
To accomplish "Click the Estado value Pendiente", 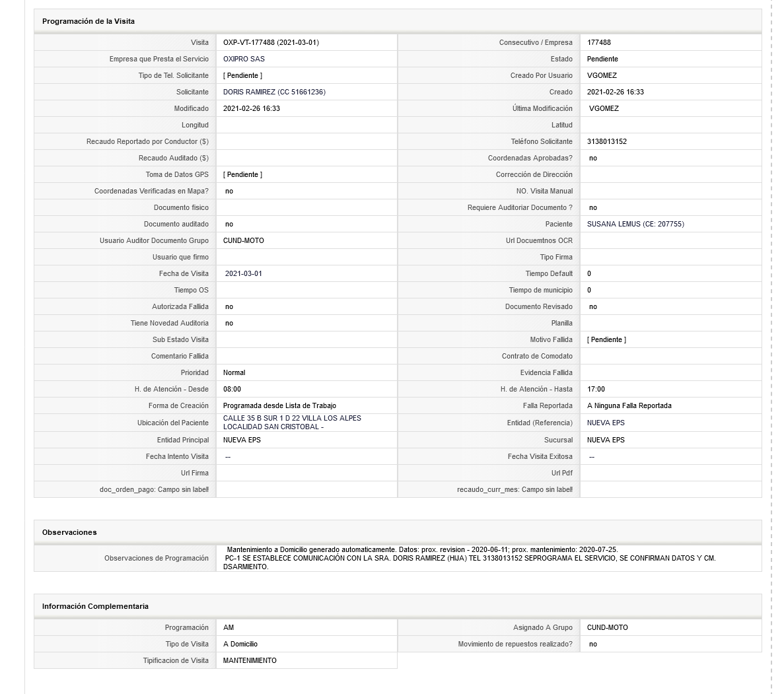I will (602, 59).
